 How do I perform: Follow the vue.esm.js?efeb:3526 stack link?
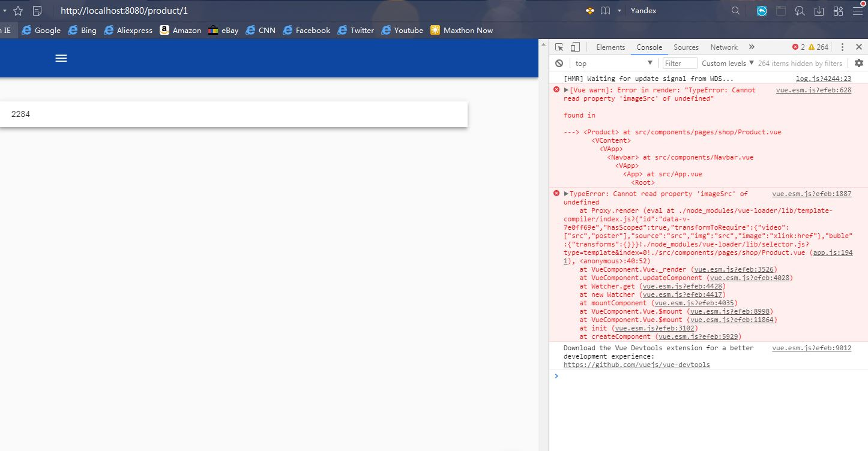pyautogui.click(x=734, y=269)
